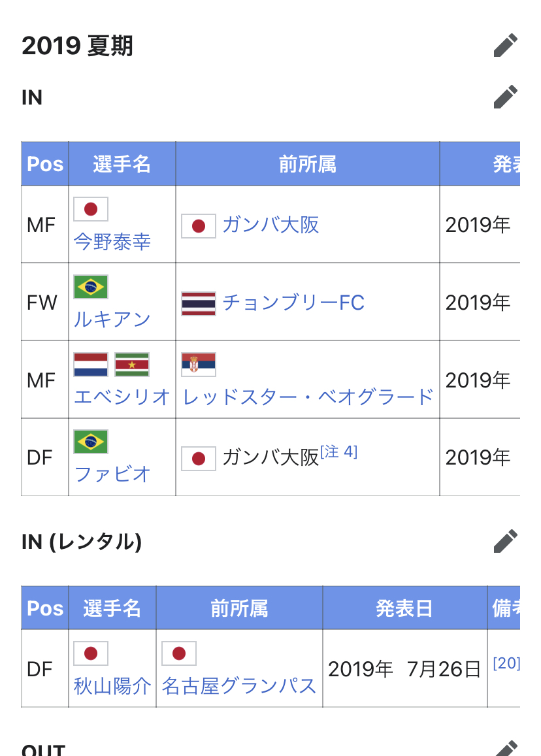Click Serbia flag above レッドスター・ベオグラード
Image resolution: width=541 pixels, height=756 pixels.
[x=198, y=365]
